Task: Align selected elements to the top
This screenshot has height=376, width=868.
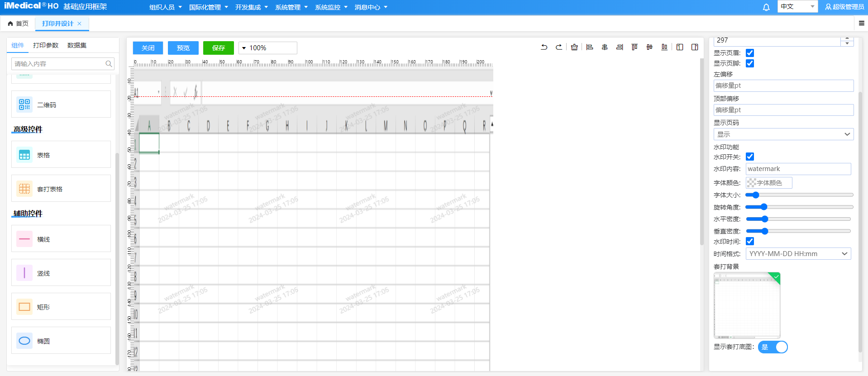Action: coord(634,47)
